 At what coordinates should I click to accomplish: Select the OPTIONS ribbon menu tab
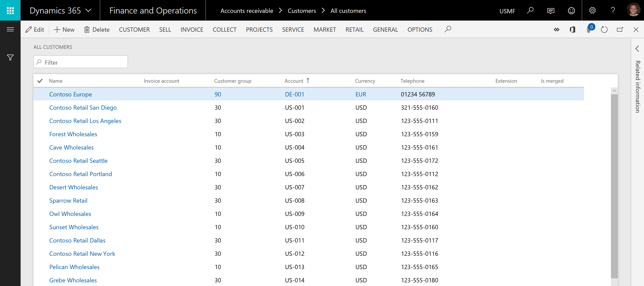420,29
